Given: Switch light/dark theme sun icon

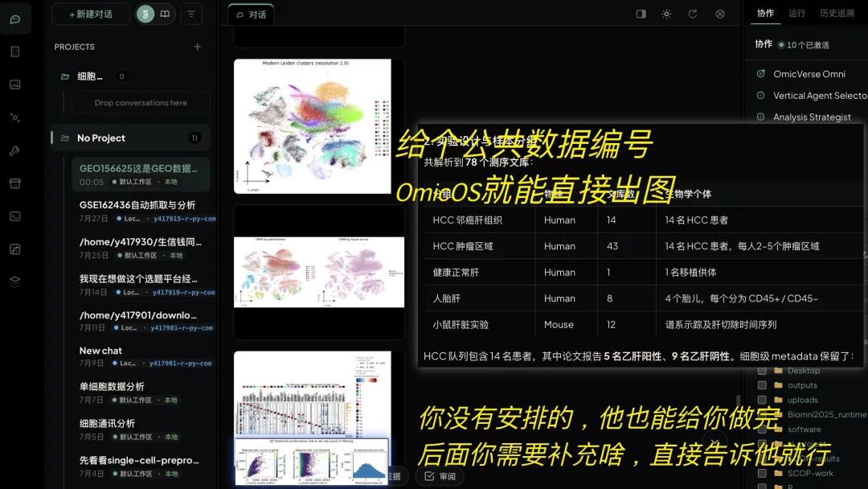Looking at the screenshot, I should click(666, 14).
